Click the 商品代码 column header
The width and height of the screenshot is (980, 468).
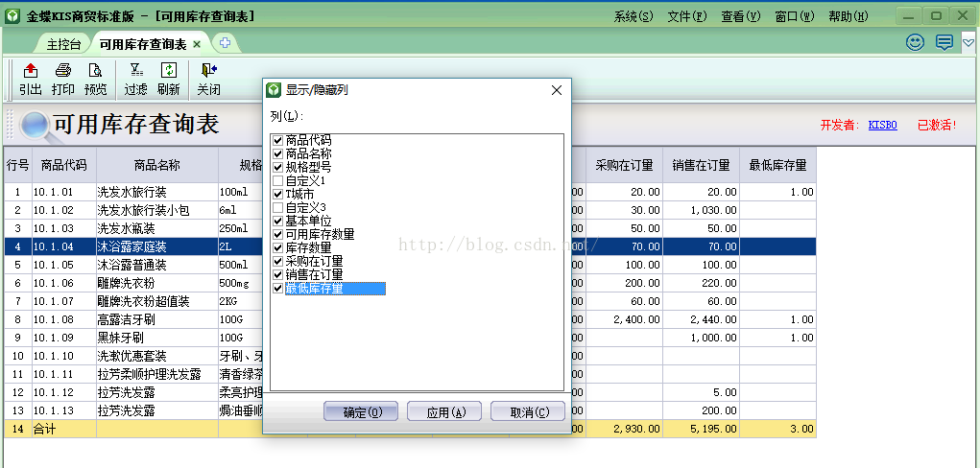[63, 166]
